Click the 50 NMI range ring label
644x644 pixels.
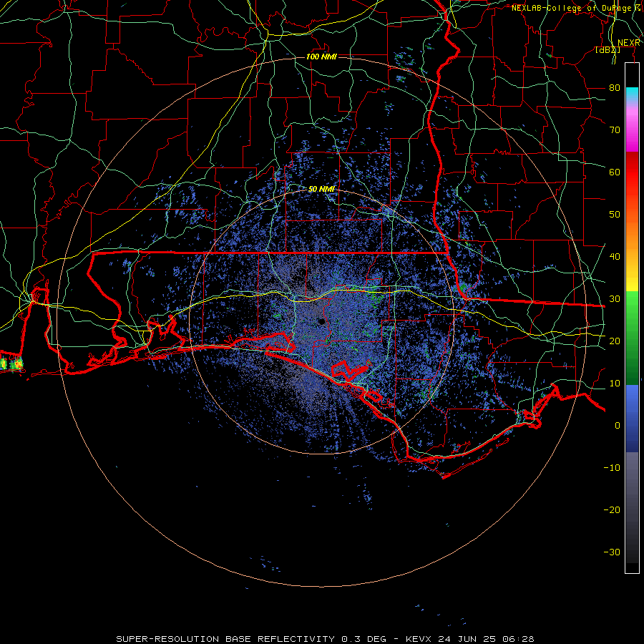pos(321,190)
